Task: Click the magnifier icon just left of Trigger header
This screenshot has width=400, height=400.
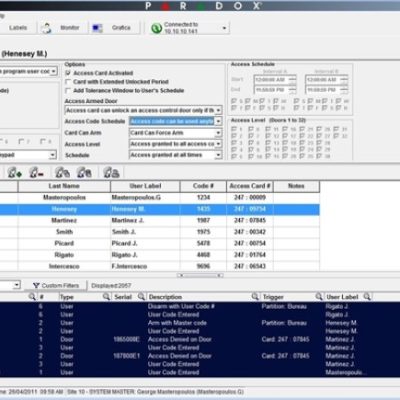Action: coord(255,296)
